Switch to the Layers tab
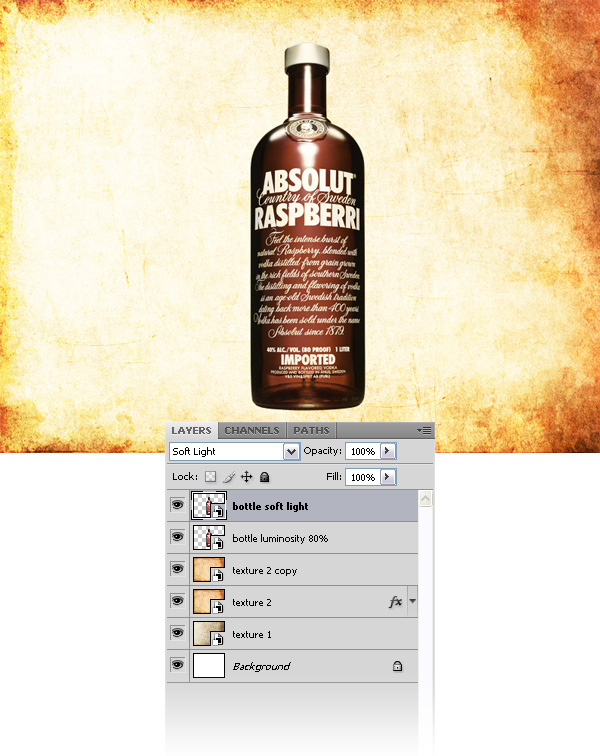 point(191,431)
